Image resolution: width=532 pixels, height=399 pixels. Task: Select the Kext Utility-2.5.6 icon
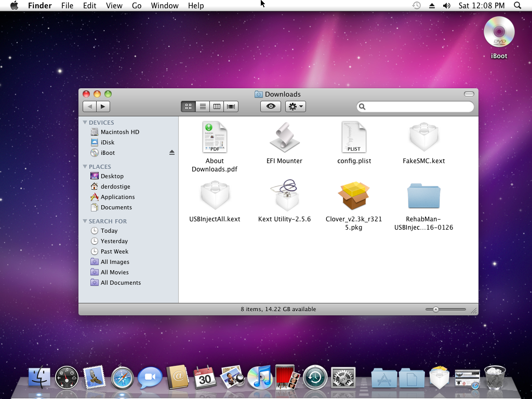[x=284, y=196]
